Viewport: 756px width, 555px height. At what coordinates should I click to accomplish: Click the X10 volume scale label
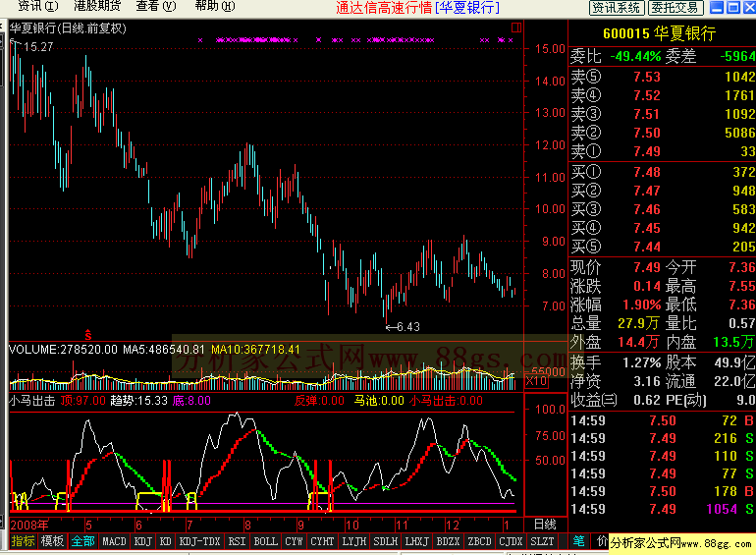[x=536, y=381]
